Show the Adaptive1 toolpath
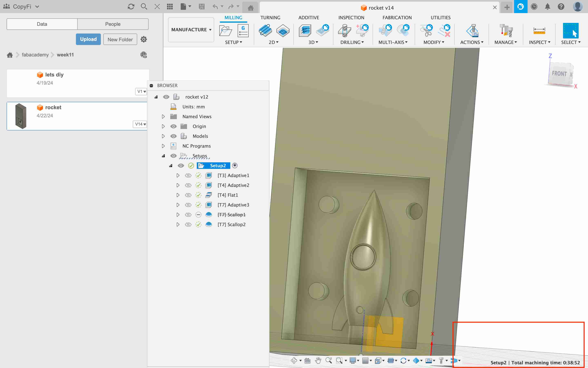The image size is (588, 368). click(188, 175)
